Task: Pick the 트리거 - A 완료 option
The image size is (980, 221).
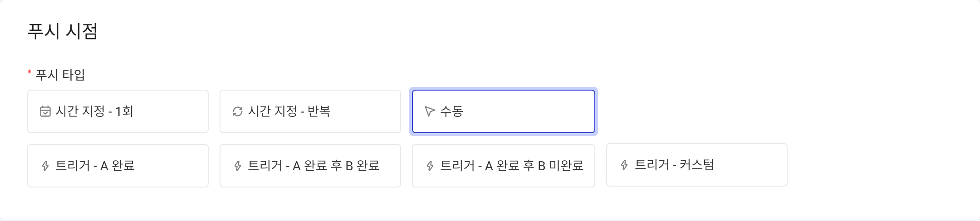Action: point(118,166)
